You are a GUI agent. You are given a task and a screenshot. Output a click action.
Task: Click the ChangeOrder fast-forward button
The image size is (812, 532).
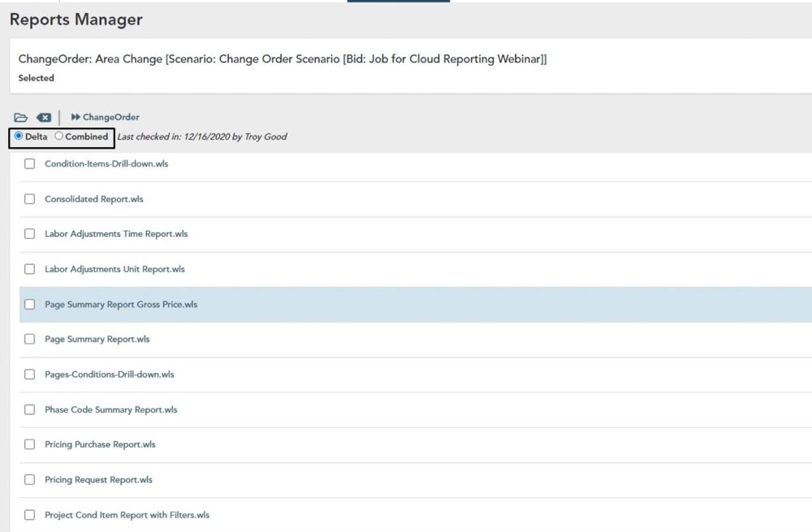click(105, 117)
